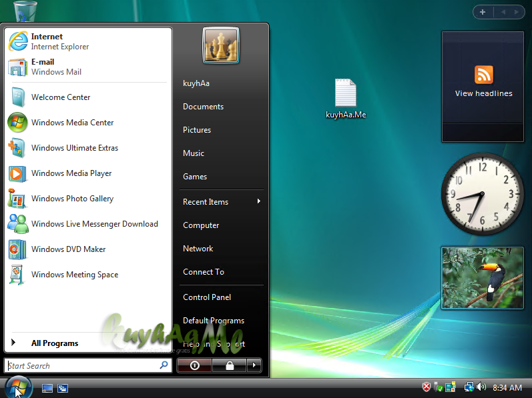This screenshot has height=398, width=532.
Task: Open the red security shield tray icon
Action: point(426,387)
